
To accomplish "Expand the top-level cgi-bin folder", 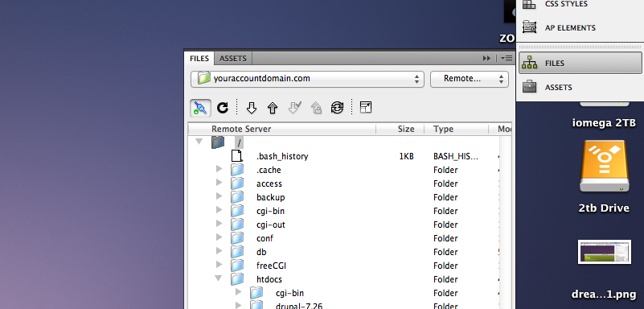I will (x=219, y=210).
